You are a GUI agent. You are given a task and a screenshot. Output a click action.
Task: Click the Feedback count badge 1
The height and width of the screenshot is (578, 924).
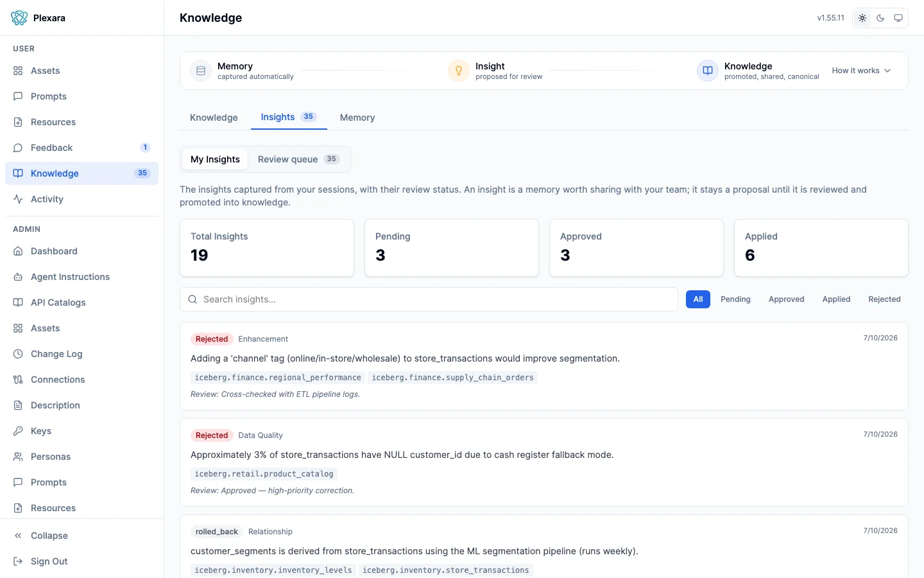[x=146, y=148]
